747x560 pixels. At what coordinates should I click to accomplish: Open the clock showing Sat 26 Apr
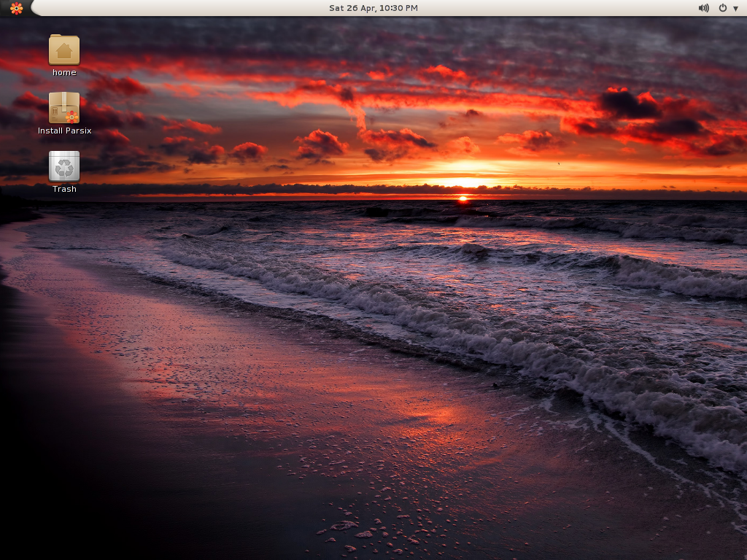(373, 8)
